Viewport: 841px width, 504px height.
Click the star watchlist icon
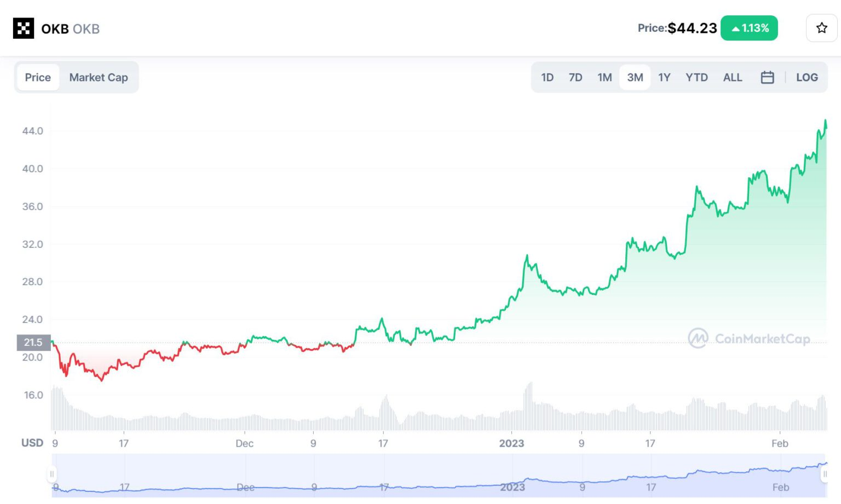point(821,28)
